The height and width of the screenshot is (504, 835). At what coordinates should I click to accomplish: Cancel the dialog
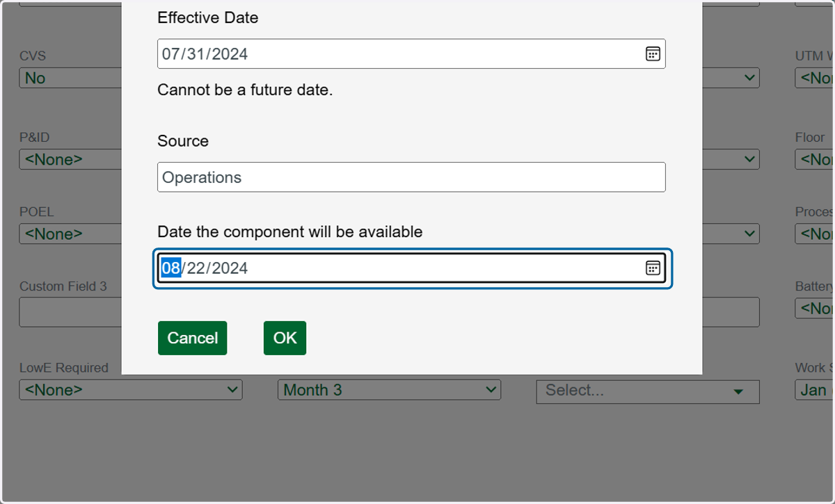pos(193,338)
